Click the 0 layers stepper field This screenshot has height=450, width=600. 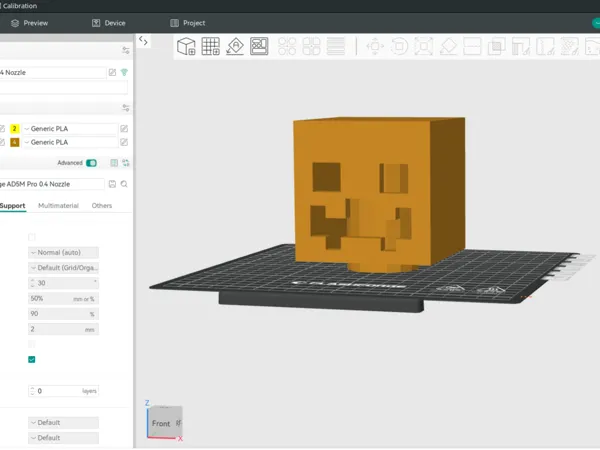point(64,391)
